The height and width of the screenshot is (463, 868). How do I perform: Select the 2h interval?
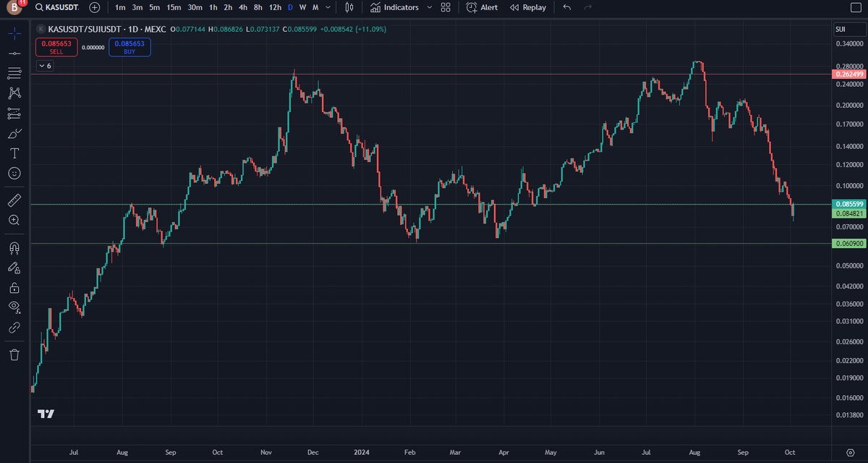(x=228, y=7)
